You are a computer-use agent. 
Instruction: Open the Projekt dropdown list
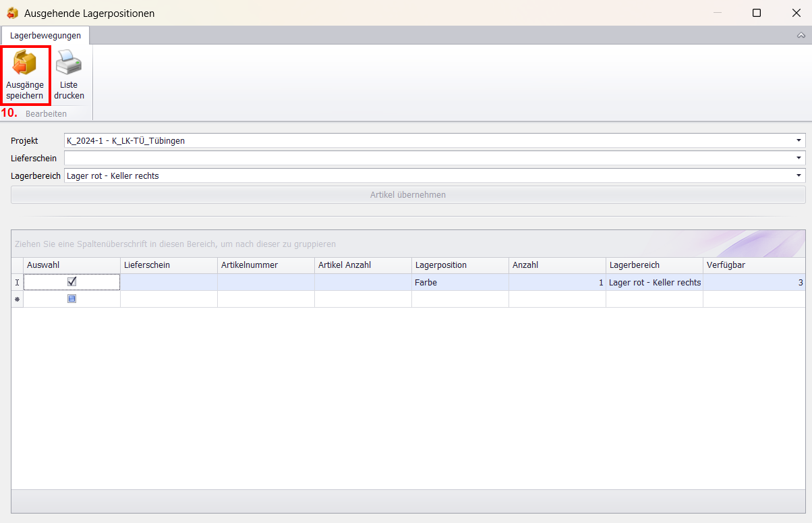799,140
